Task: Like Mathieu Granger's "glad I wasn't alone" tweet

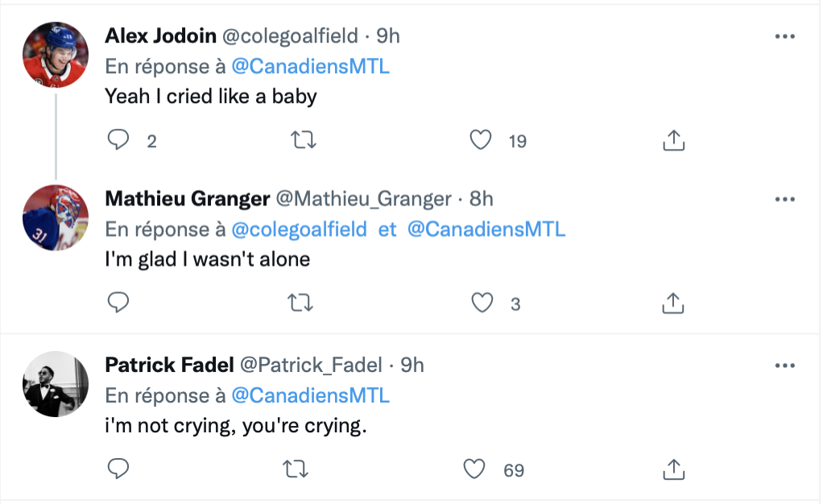Action: [x=482, y=304]
